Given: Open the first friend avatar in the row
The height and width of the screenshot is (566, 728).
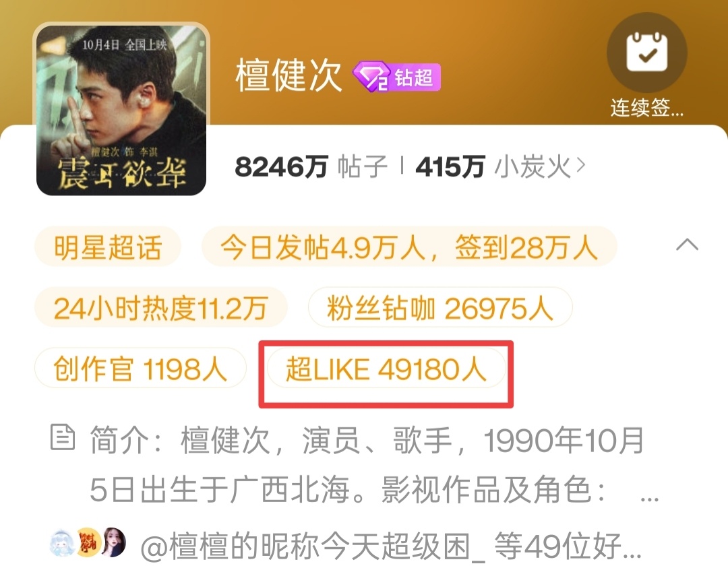Looking at the screenshot, I should 63,542.
